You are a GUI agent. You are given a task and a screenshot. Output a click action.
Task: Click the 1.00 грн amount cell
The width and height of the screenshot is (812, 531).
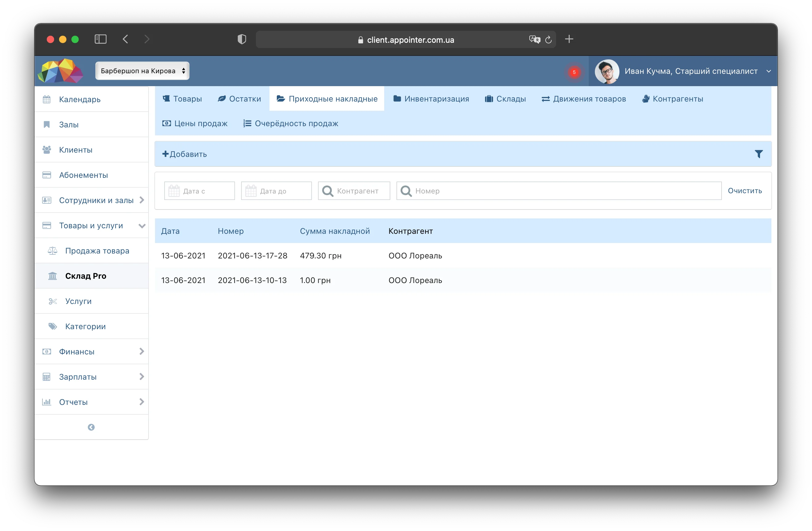315,280
